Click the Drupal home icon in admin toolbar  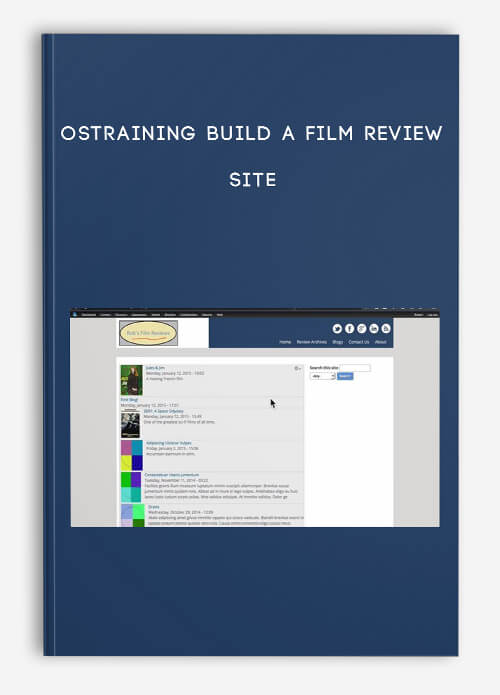[75, 314]
